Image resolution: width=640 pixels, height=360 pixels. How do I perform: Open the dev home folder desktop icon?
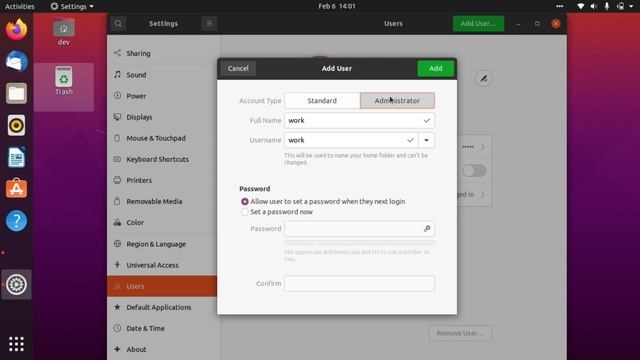coord(64,31)
